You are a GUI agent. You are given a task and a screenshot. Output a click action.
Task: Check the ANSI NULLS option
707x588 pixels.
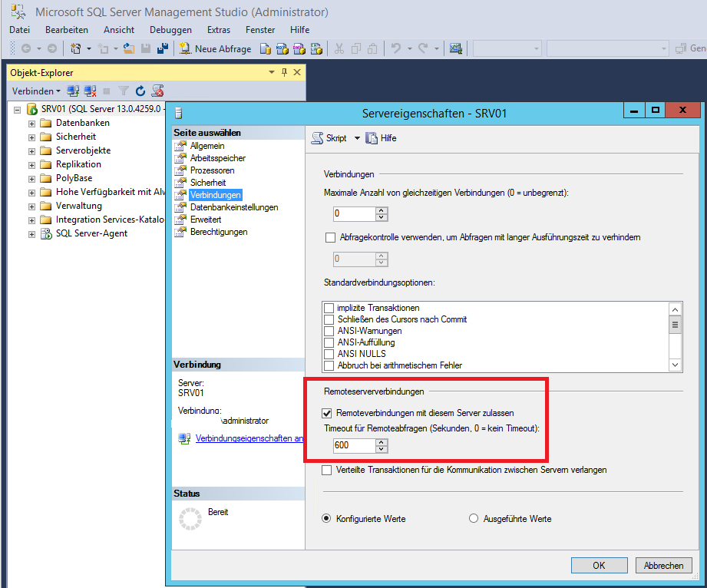coord(329,354)
